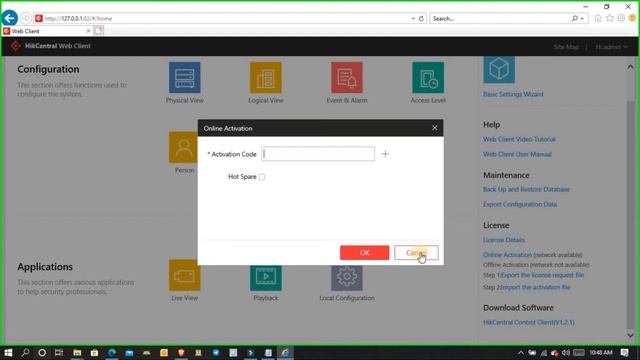This screenshot has width=640, height=360.
Task: Click the Export Configuration Data link
Action: pos(520,204)
